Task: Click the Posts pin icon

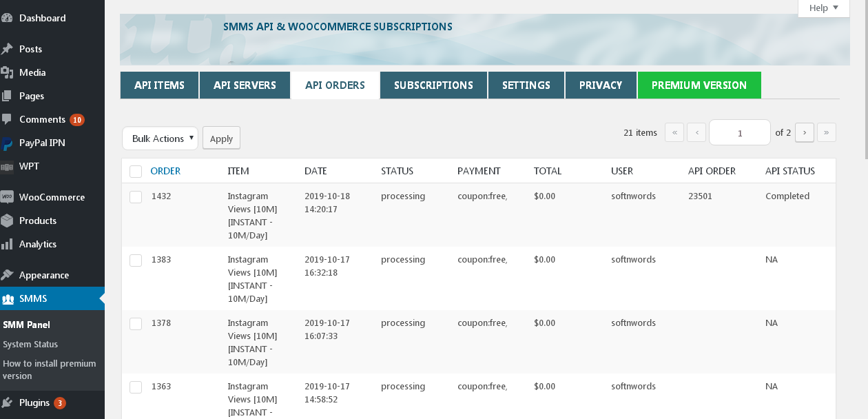Action: click(x=7, y=49)
